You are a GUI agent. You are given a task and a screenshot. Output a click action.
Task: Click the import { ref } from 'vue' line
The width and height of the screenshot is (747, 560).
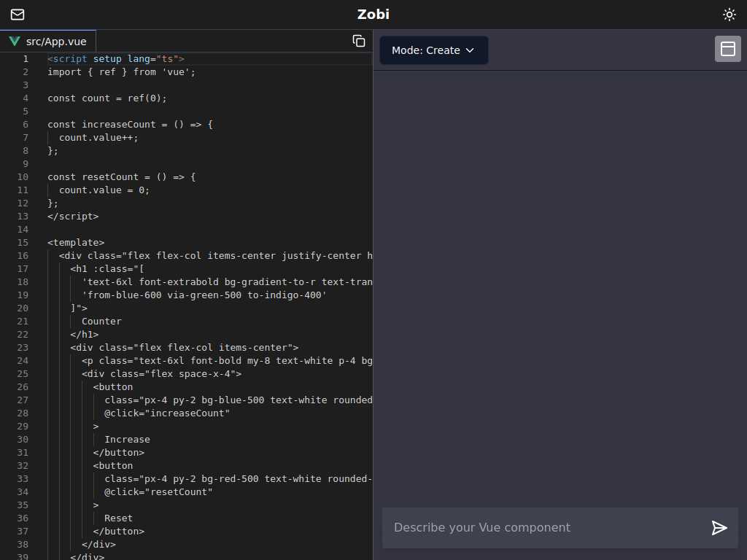pos(122,72)
